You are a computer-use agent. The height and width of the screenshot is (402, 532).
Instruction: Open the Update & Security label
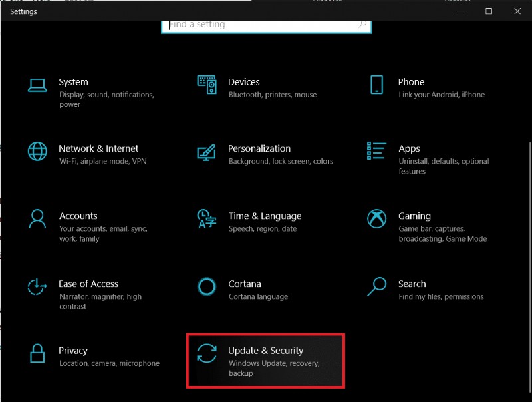(x=265, y=351)
